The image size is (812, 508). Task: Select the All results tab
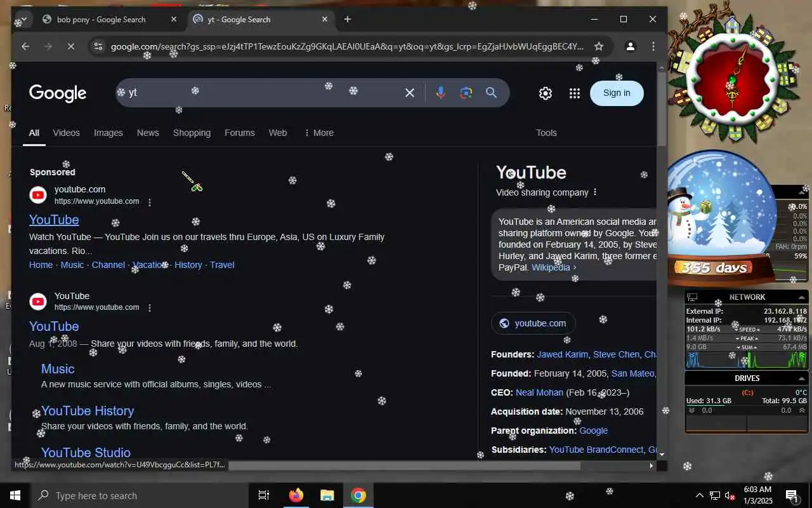tap(34, 133)
